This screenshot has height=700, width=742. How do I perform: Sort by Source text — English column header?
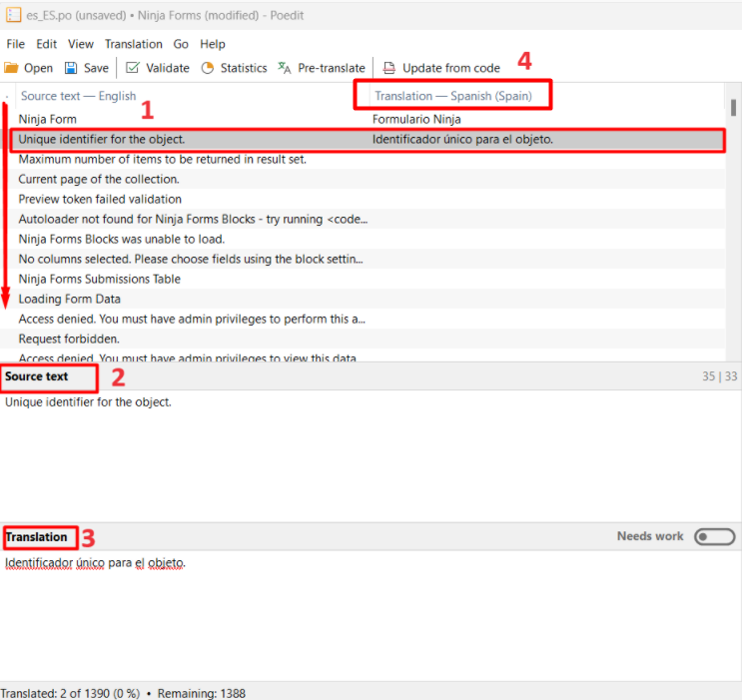tap(78, 97)
